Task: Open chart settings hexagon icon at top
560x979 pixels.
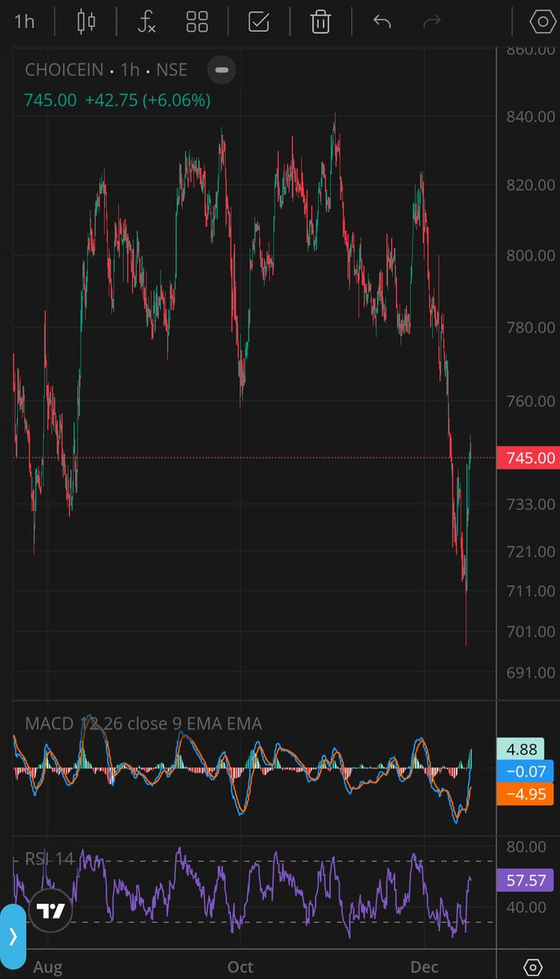Action: 542,21
